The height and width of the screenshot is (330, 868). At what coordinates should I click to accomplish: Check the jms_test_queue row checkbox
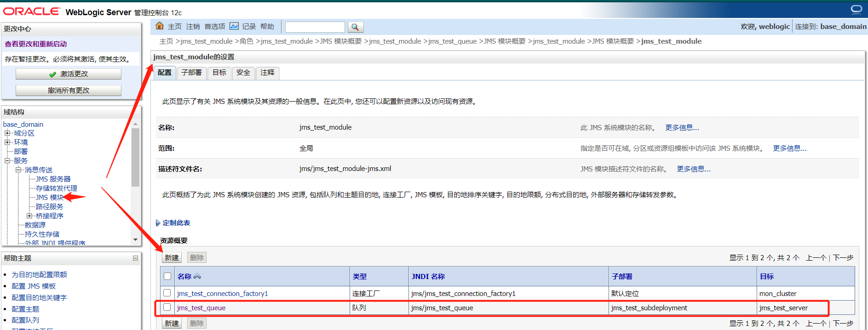[167, 307]
